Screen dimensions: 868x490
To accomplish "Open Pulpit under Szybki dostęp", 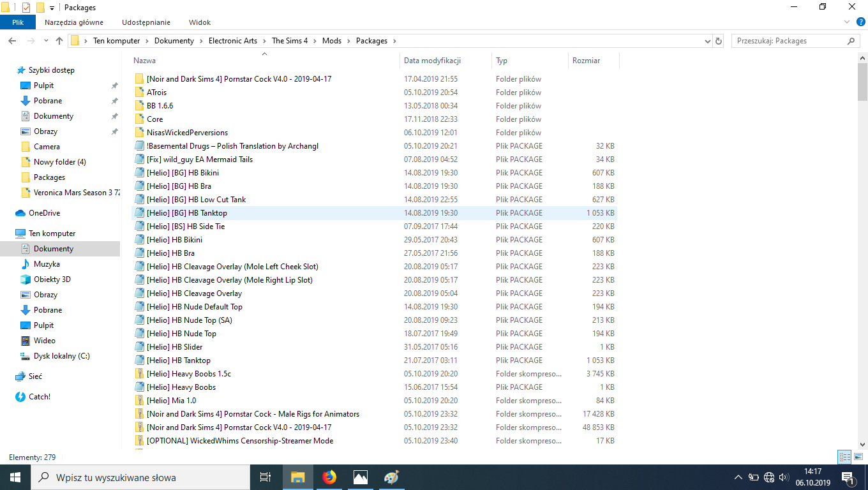I will tap(43, 85).
